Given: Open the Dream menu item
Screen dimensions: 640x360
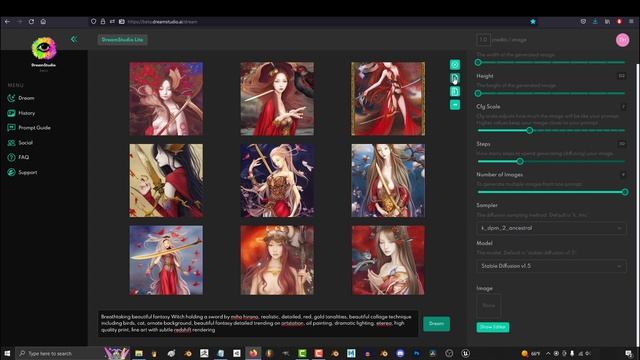Looking at the screenshot, I should click(26, 98).
